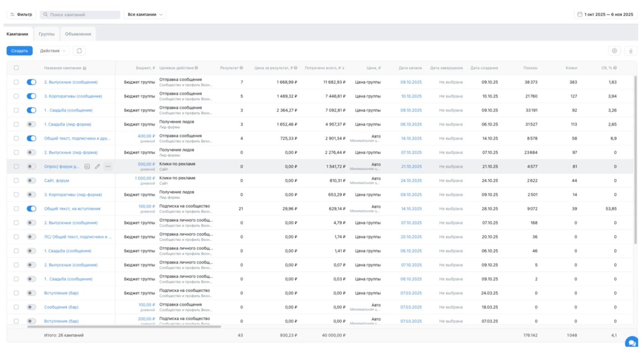This screenshot has width=644, height=350.
Task: Open the Действия dropdown menu
Action: click(x=53, y=51)
